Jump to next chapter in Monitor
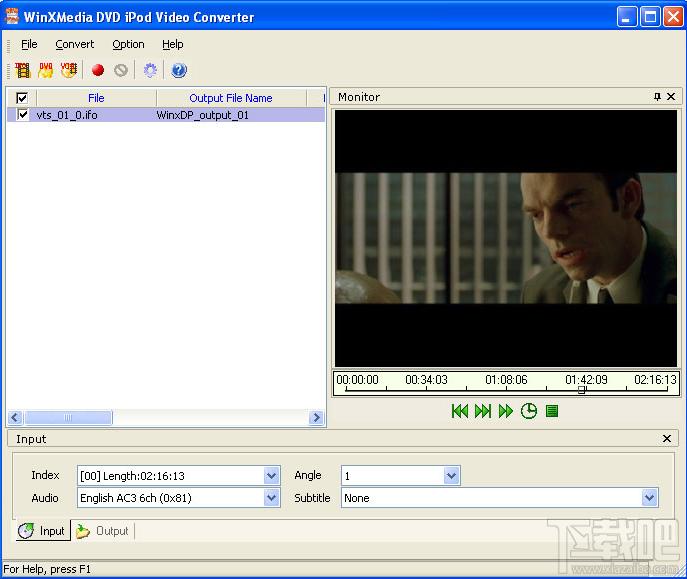Image resolution: width=687 pixels, height=579 pixels. (x=482, y=411)
